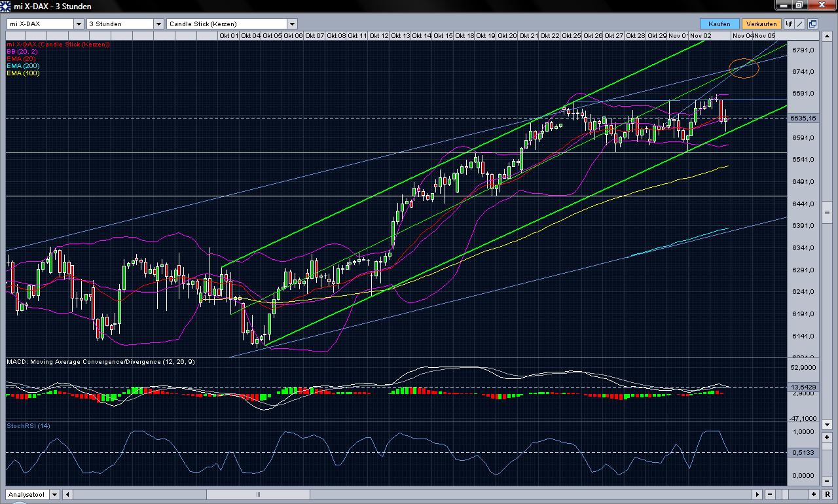Select the EMA (200) legend label
The width and height of the screenshot is (838, 504).
[23, 65]
